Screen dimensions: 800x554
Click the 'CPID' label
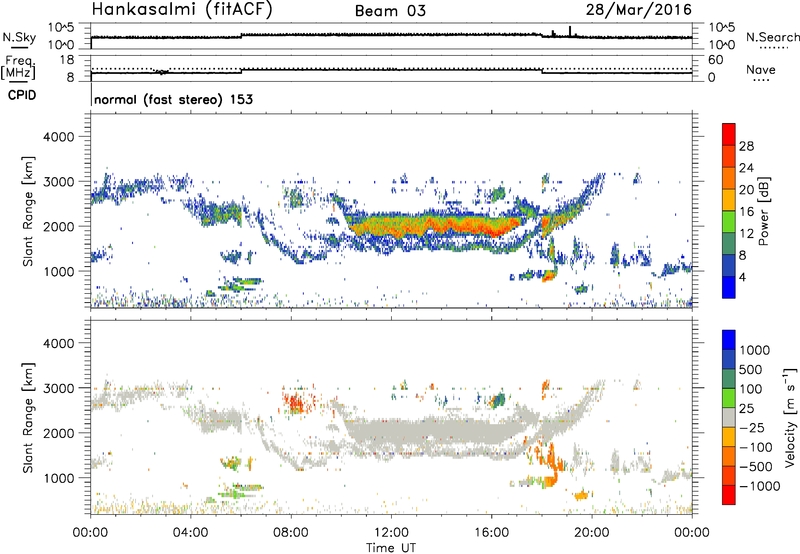[x=22, y=95]
